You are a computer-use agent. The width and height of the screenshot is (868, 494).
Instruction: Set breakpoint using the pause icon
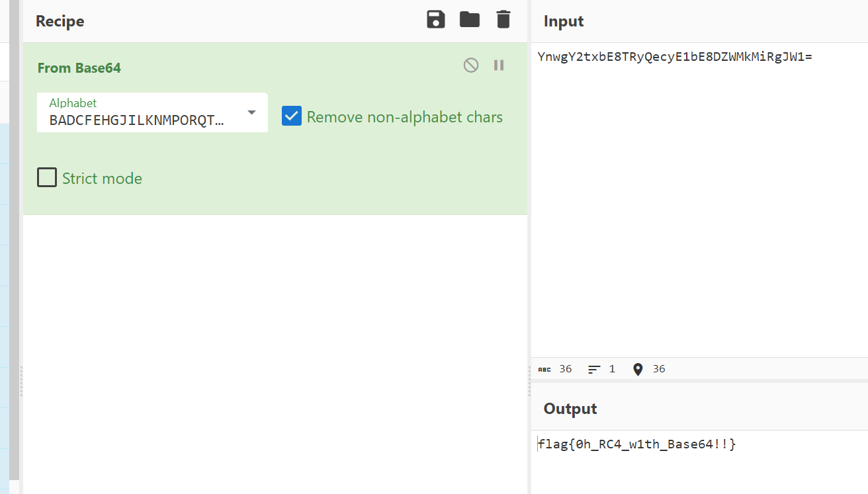pos(499,65)
